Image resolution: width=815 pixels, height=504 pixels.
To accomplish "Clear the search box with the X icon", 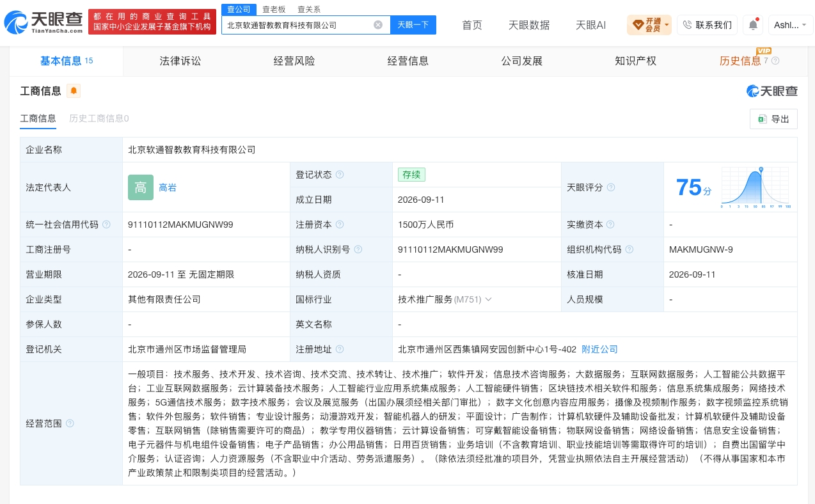I will [x=378, y=25].
